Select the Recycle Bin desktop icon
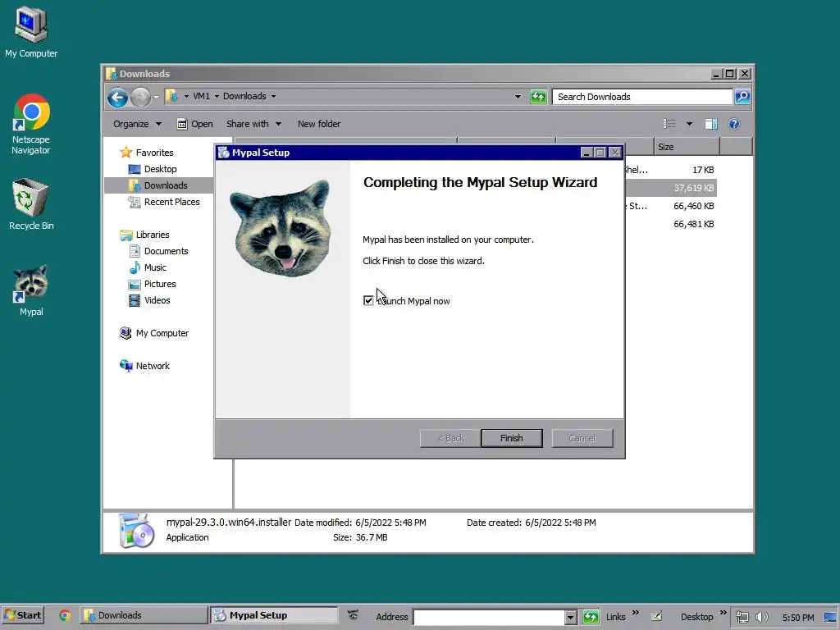 [31, 204]
